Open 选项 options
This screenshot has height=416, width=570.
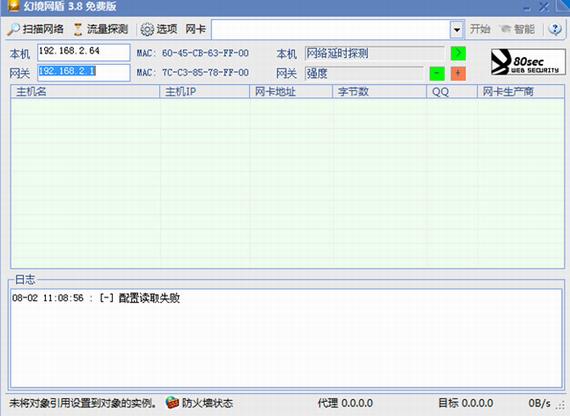[159, 29]
